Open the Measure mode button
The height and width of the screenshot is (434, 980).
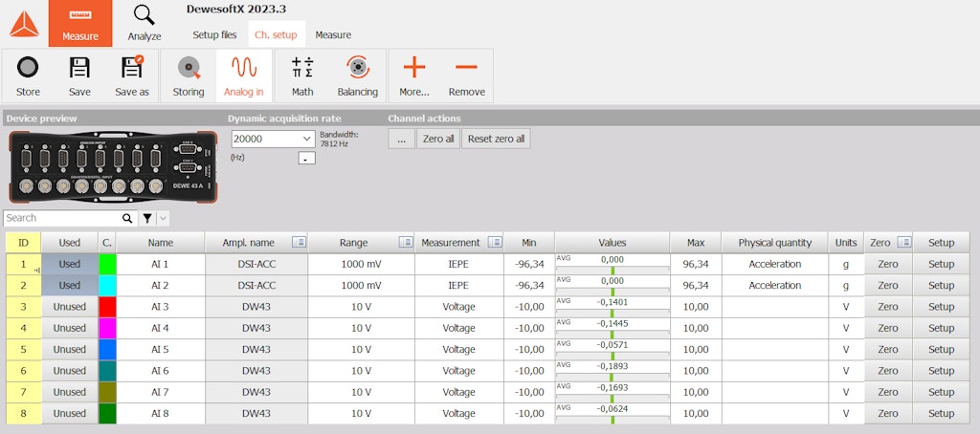tap(80, 23)
